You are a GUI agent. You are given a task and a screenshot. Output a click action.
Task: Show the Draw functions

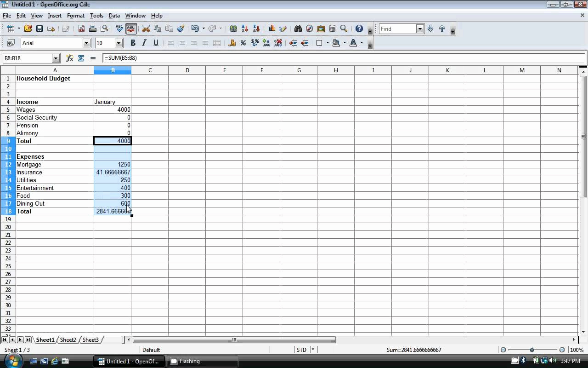click(x=283, y=29)
